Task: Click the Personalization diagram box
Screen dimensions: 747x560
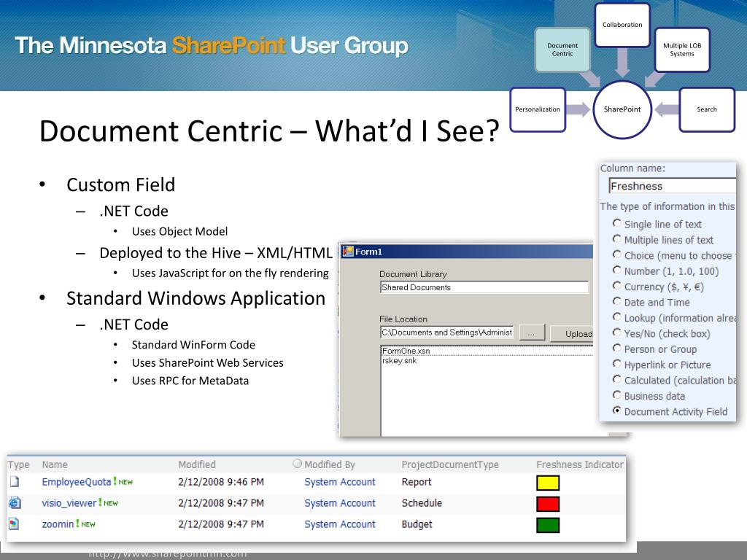Action: tap(538, 109)
